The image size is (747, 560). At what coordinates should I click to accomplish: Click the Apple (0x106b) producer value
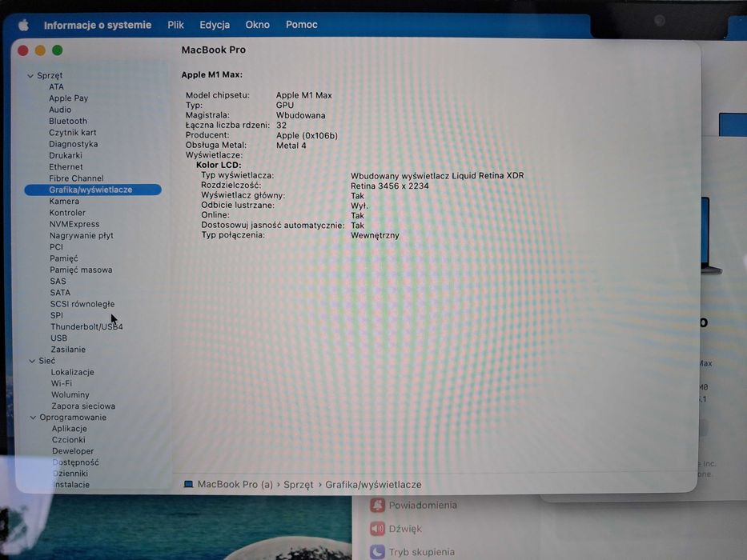pos(307,136)
